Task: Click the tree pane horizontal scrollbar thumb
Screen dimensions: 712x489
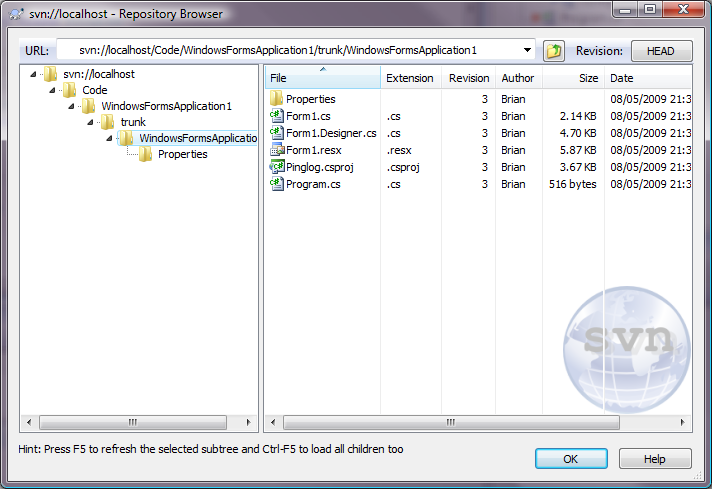Action: [x=133, y=422]
